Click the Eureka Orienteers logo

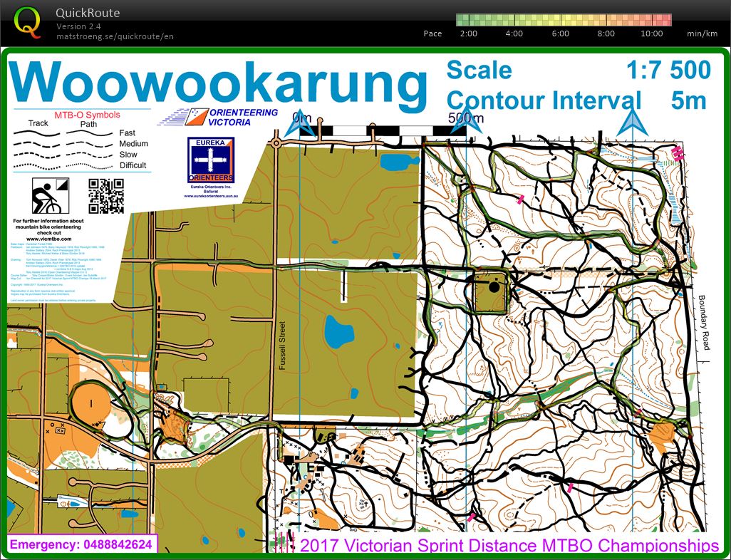coord(210,160)
